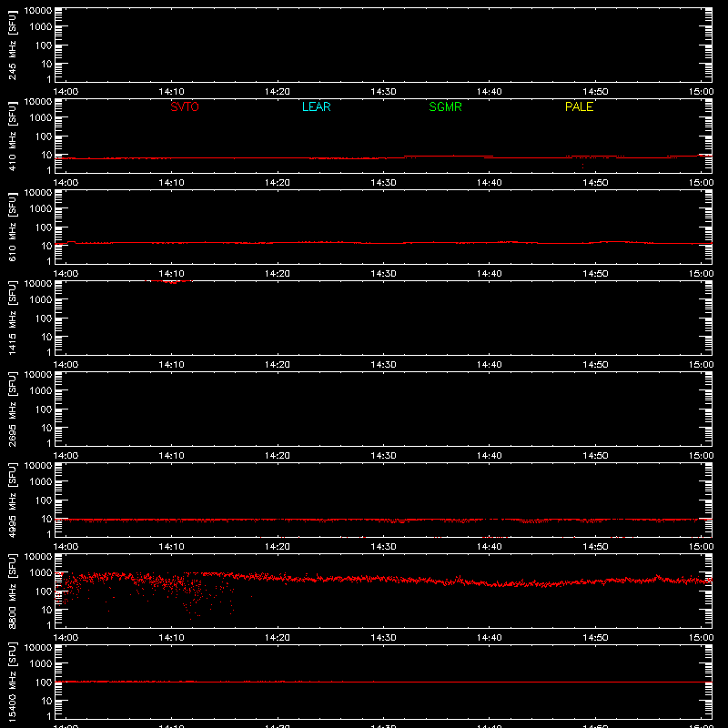Click the 1000 tick label of 8800 MHz plot

41,572
